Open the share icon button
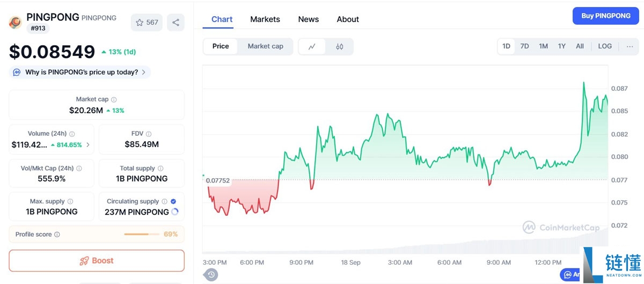 click(175, 23)
